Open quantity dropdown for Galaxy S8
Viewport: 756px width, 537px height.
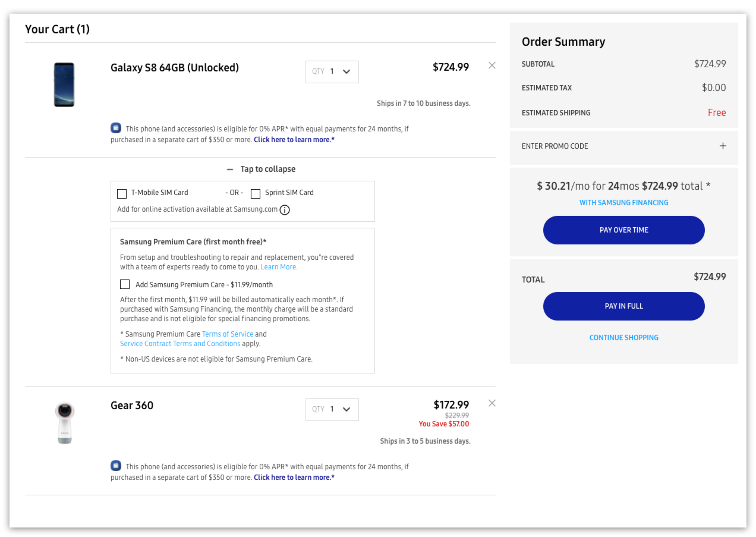coord(332,72)
